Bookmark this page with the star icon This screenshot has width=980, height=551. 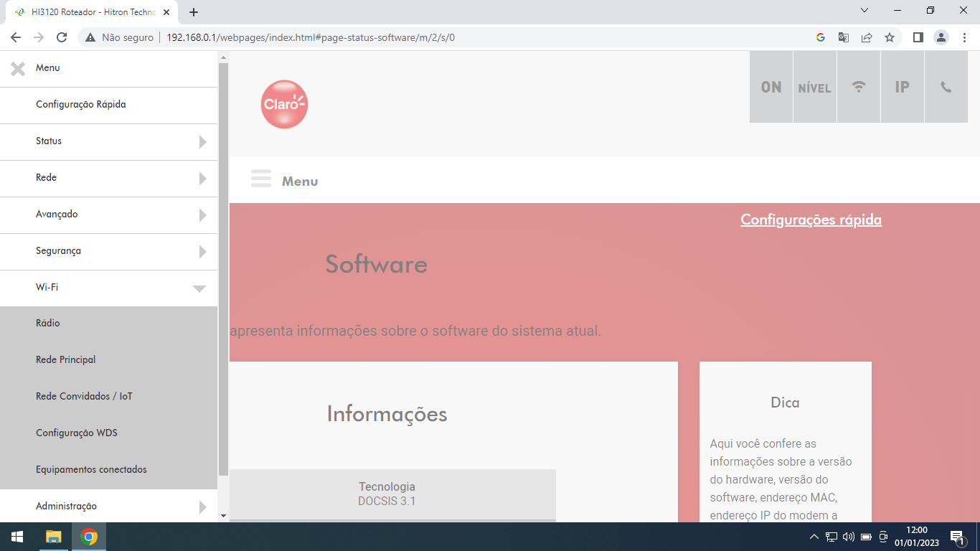pyautogui.click(x=890, y=37)
